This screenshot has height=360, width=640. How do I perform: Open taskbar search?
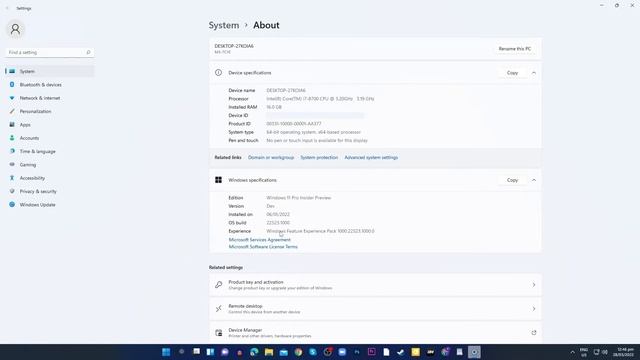pos(181,352)
